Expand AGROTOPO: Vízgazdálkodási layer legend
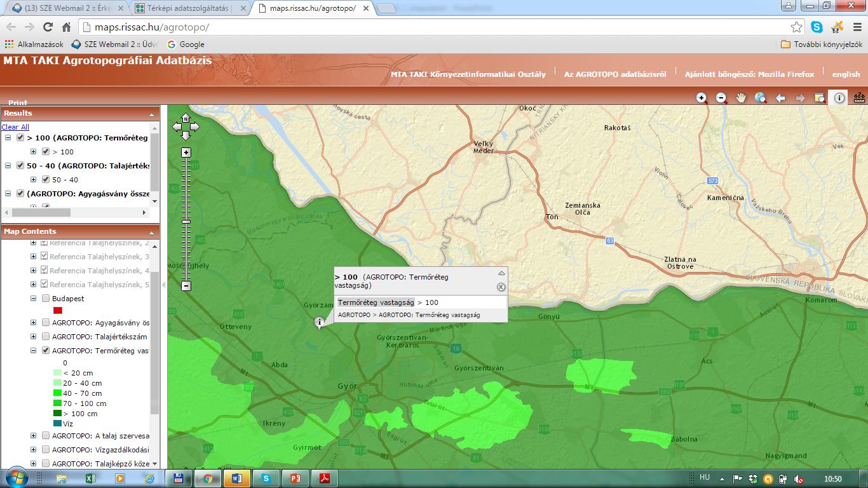 tap(33, 449)
